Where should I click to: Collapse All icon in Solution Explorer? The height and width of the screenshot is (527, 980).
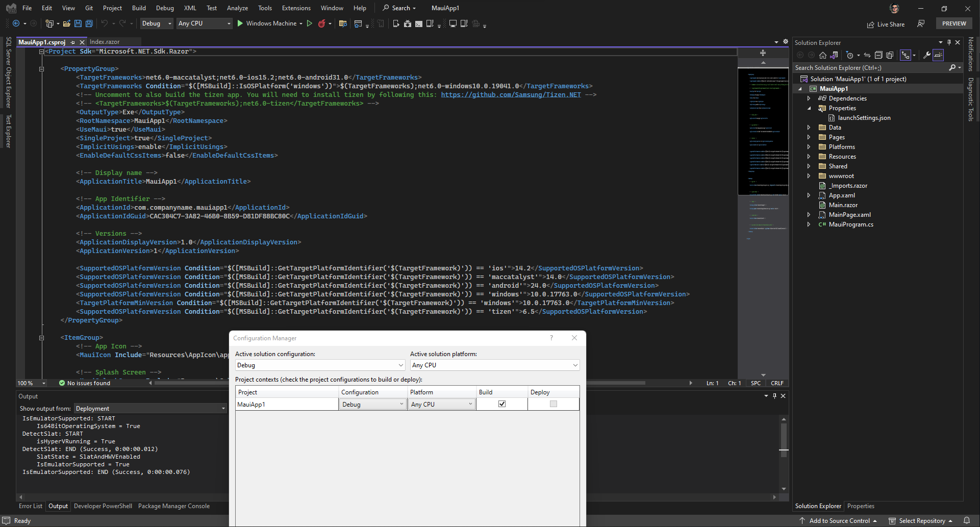tap(878, 55)
